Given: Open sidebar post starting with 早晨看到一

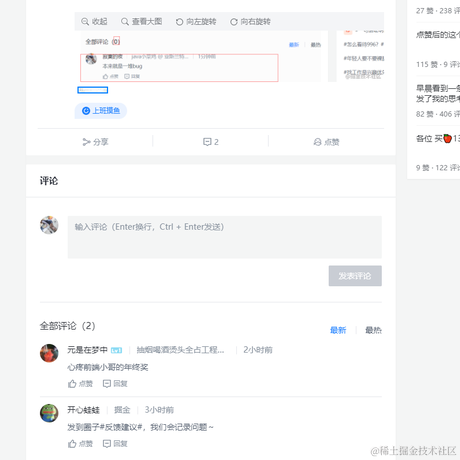Looking at the screenshot, I should (438, 93).
